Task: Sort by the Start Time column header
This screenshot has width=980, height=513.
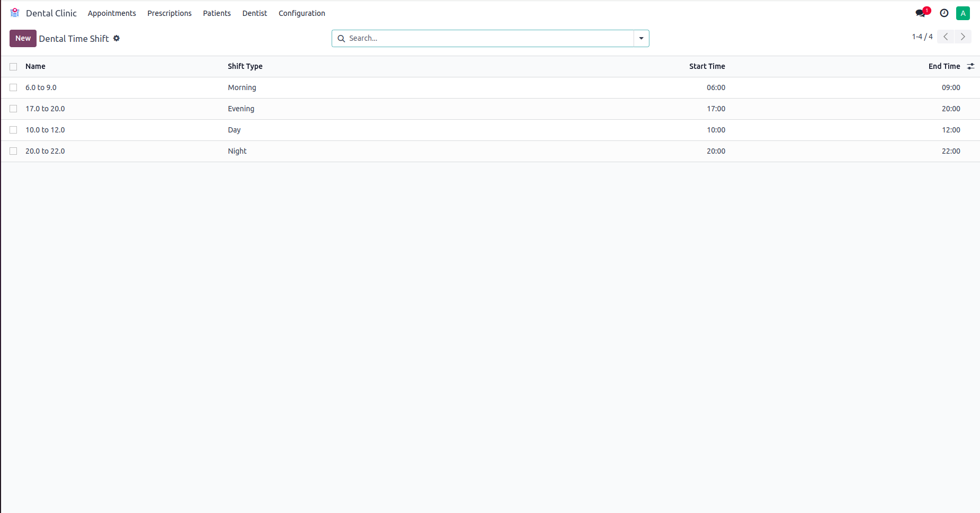Action: tap(707, 66)
